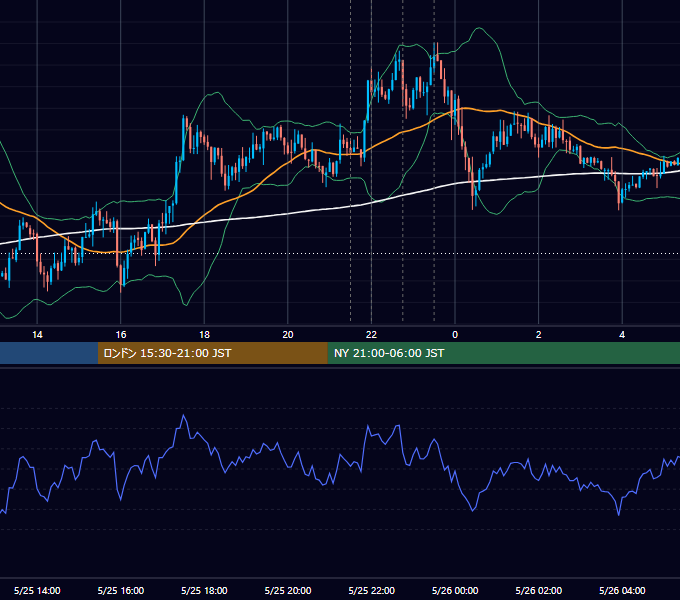
Task: Click the 18 hour label on price chart axis
Action: click(x=204, y=335)
